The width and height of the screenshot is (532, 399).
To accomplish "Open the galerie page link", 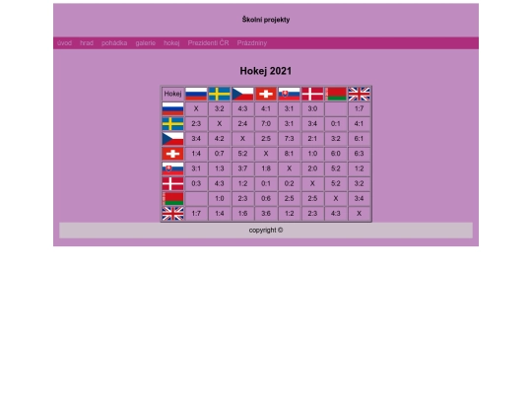I will click(x=146, y=43).
